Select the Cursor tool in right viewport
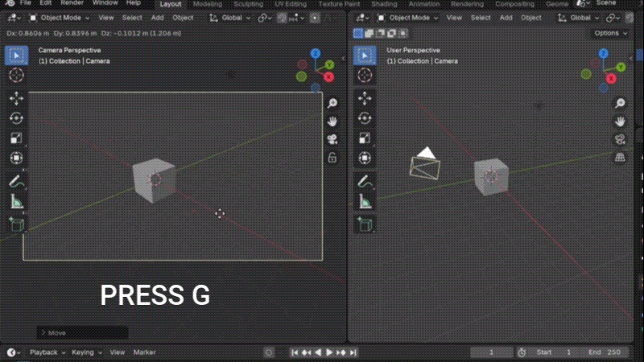 point(365,75)
